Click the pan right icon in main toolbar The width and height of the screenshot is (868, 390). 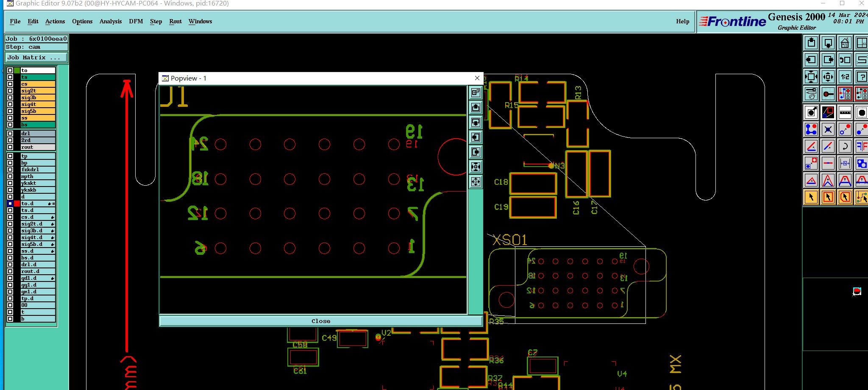(828, 60)
